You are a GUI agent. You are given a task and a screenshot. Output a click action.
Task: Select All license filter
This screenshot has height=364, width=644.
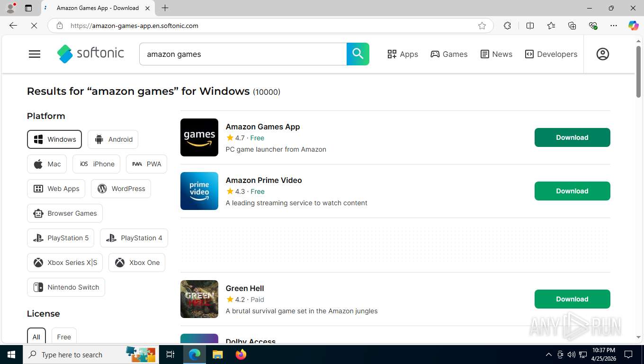pos(36,337)
